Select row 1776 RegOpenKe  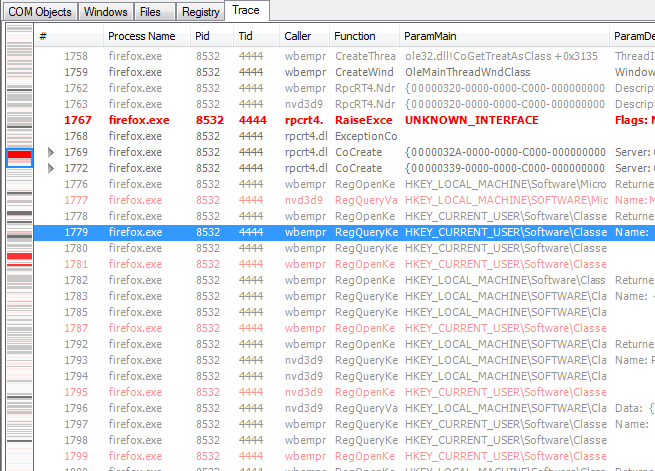point(344,184)
